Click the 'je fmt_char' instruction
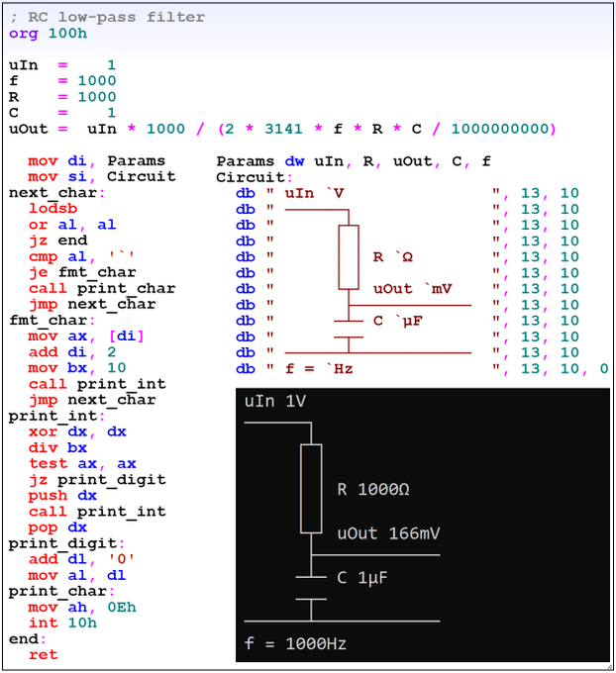The image size is (616, 673). pos(82,272)
